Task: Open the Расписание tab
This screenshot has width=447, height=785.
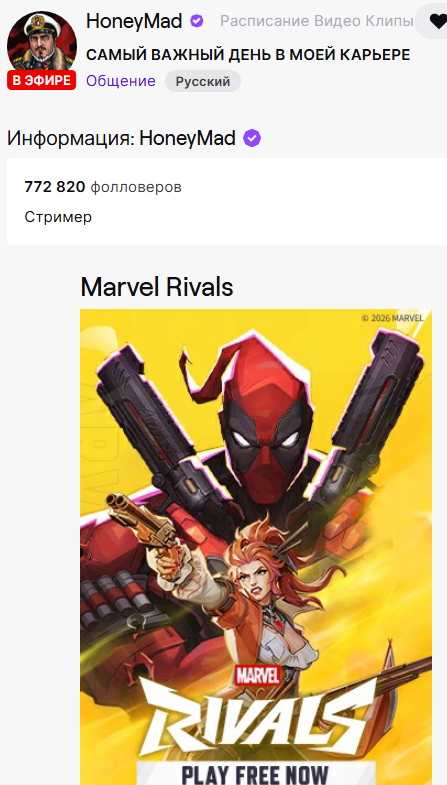Action: (265, 21)
